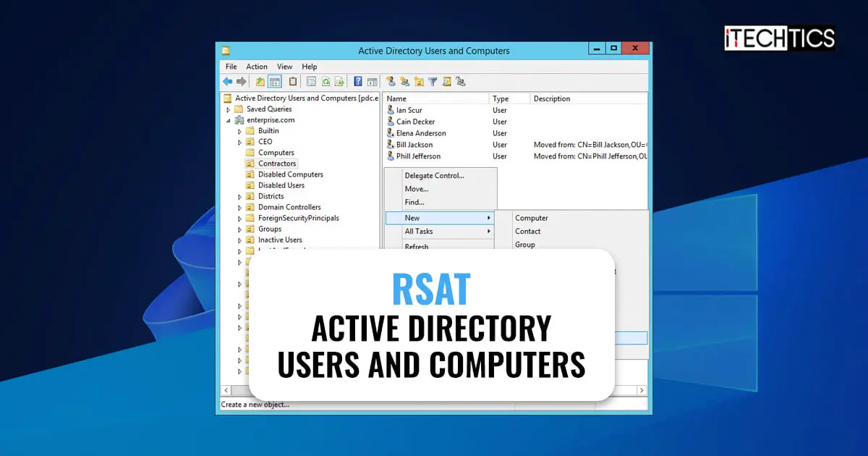Screen dimensions: 868x456
Task: Click the Up One Level folder icon
Action: tap(259, 81)
